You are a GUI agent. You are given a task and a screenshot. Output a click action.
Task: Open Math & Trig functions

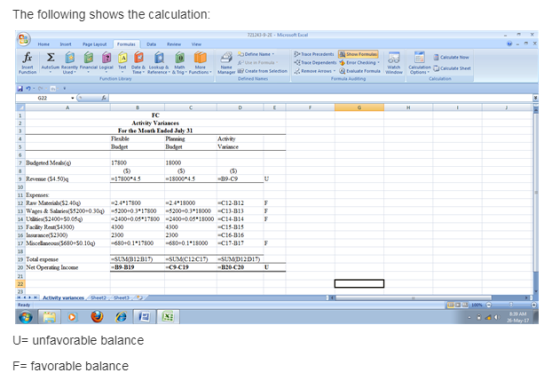pos(179,62)
